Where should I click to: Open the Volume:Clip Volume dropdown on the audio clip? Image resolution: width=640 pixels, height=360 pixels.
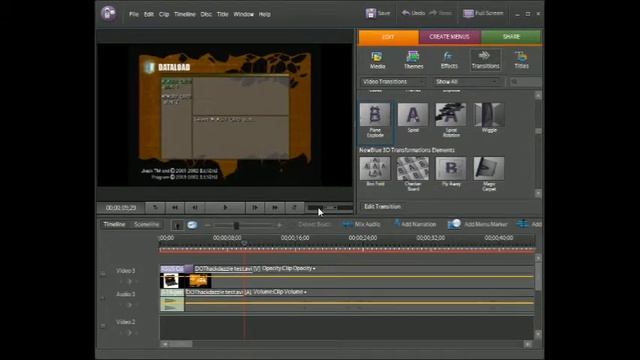tap(280, 292)
